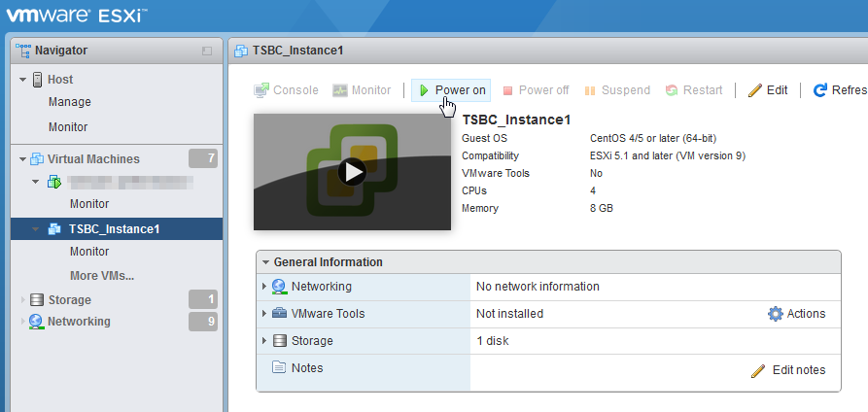Select Storage in Navigator

point(70,299)
